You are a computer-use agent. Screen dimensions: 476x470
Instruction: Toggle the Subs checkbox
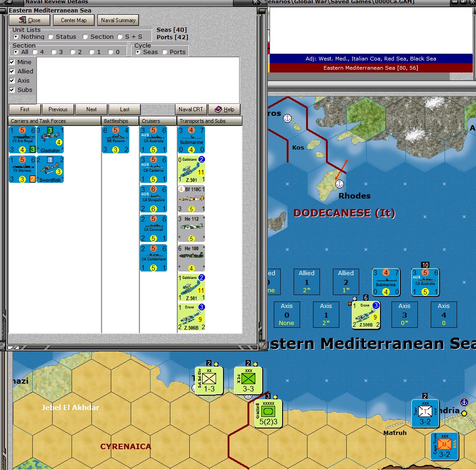(x=21, y=90)
